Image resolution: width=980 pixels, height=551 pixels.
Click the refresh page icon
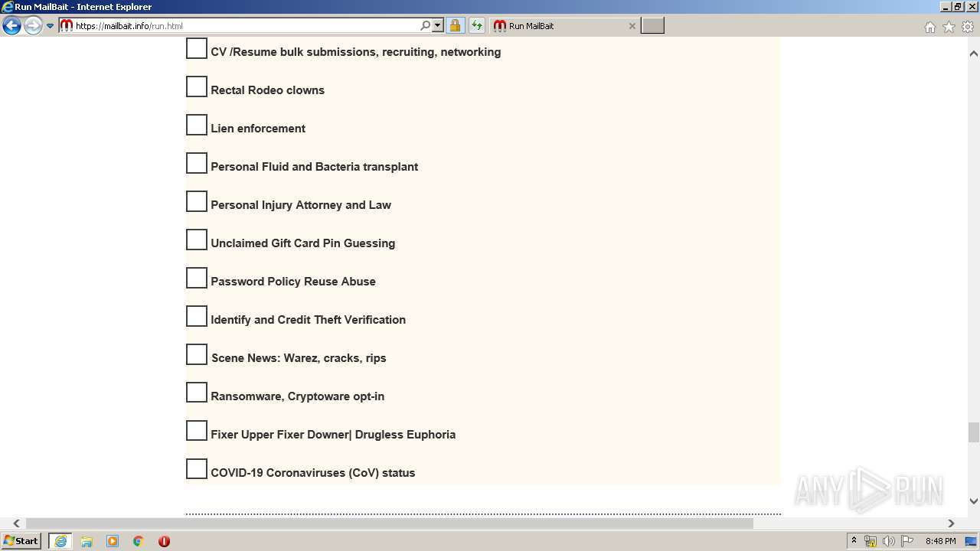tap(477, 25)
